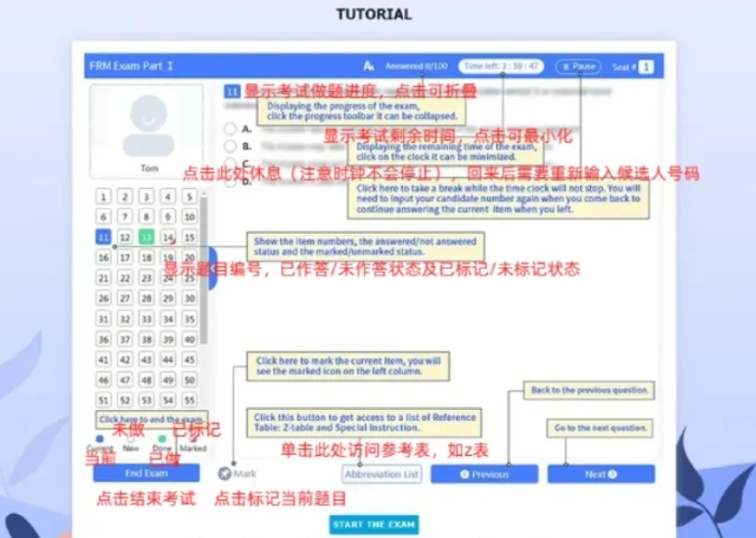Jump to question 10 in grid
Viewport: 756px width, 538px height.
point(190,216)
